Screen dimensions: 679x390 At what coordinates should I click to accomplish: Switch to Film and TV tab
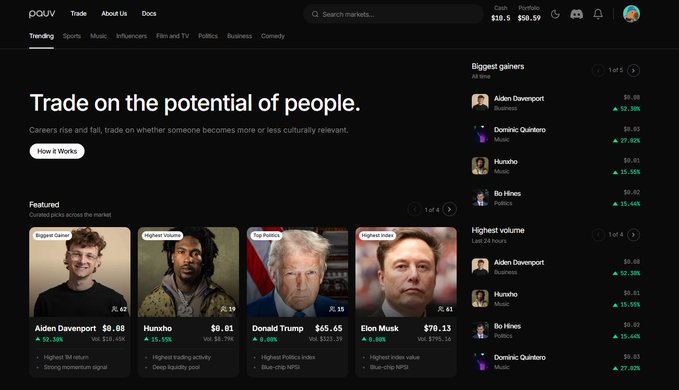click(x=172, y=36)
